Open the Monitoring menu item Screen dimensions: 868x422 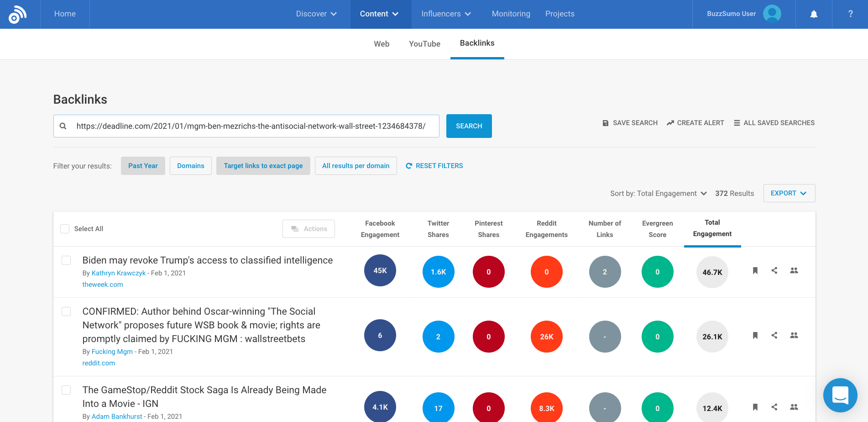pos(511,14)
